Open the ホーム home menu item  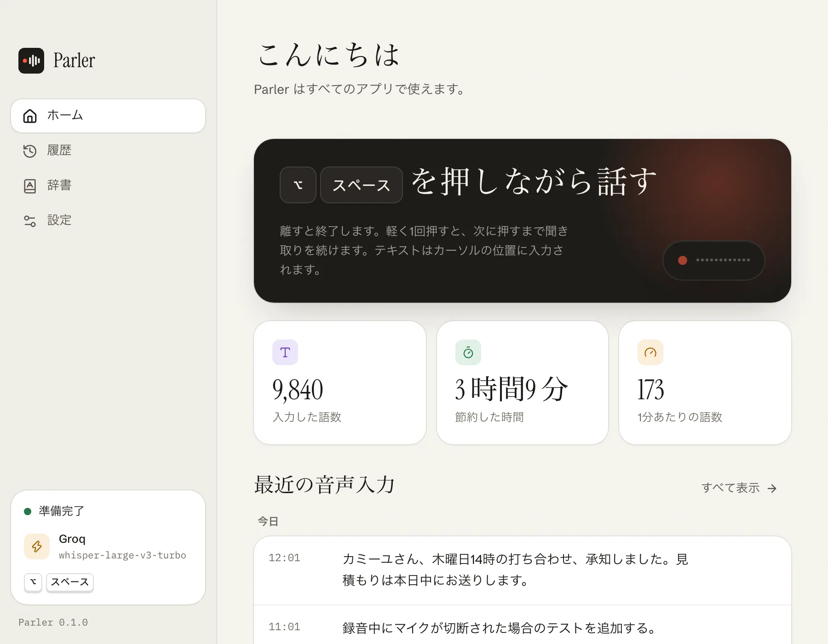(108, 116)
